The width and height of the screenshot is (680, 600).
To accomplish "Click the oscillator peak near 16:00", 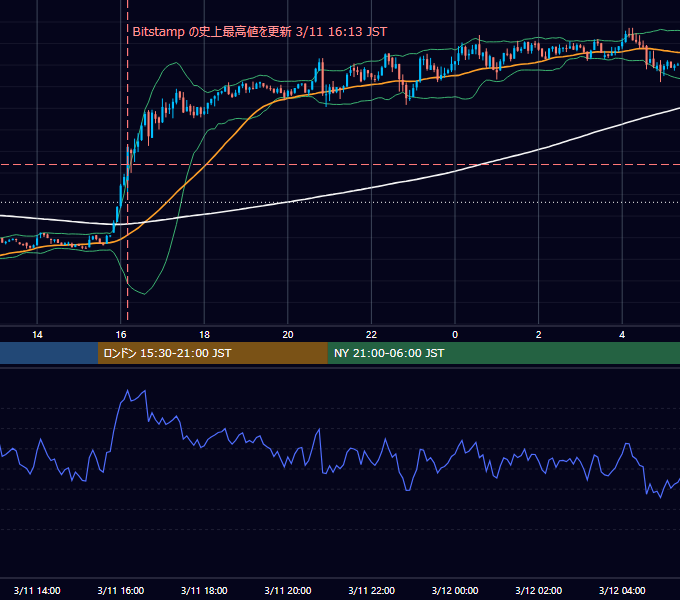I will pyautogui.click(x=128, y=391).
